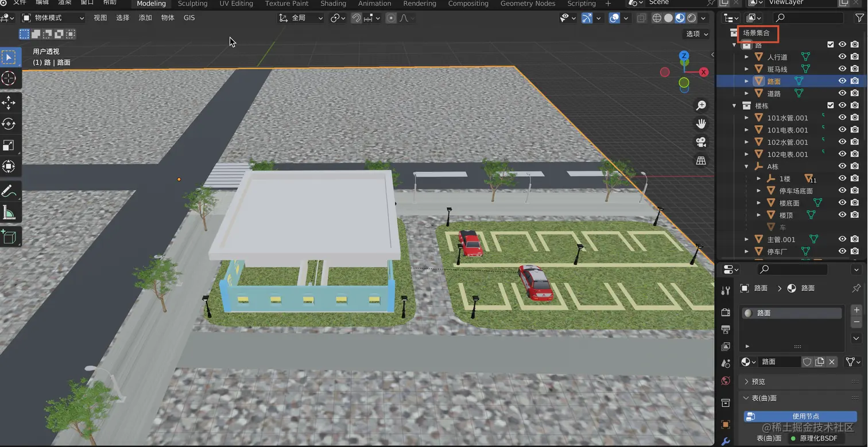Open the 物体模式 mode dropdown

(x=53, y=18)
